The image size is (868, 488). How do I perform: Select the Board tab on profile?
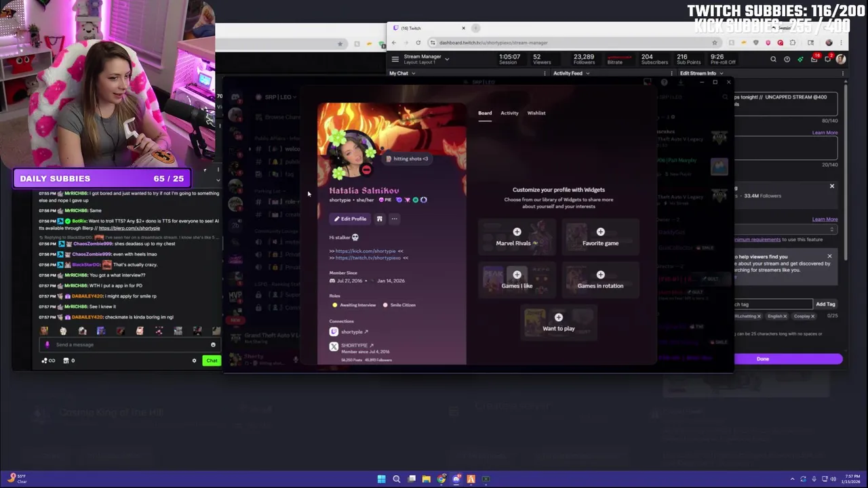485,113
